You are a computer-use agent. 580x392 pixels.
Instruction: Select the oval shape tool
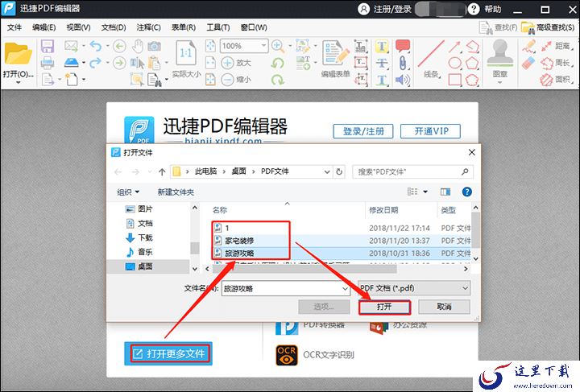[454, 63]
